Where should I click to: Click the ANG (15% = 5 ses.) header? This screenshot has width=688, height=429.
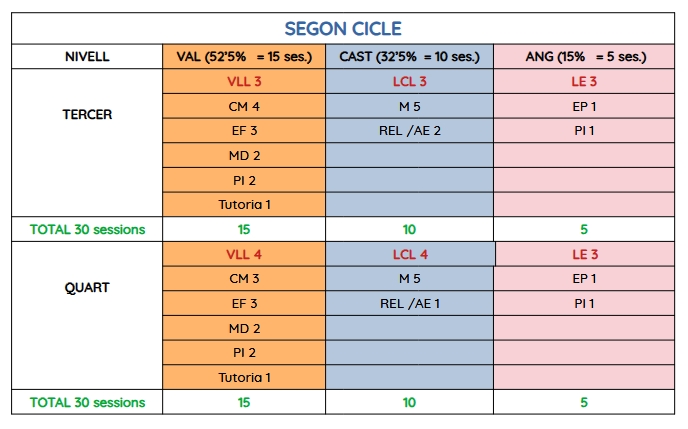coord(584,57)
